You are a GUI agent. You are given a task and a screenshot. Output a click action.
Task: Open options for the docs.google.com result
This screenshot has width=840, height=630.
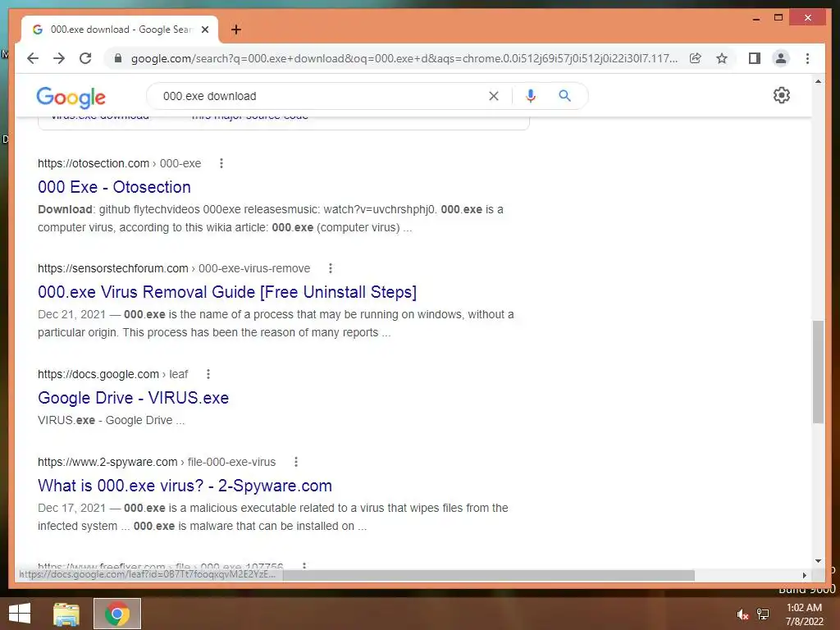[208, 374]
